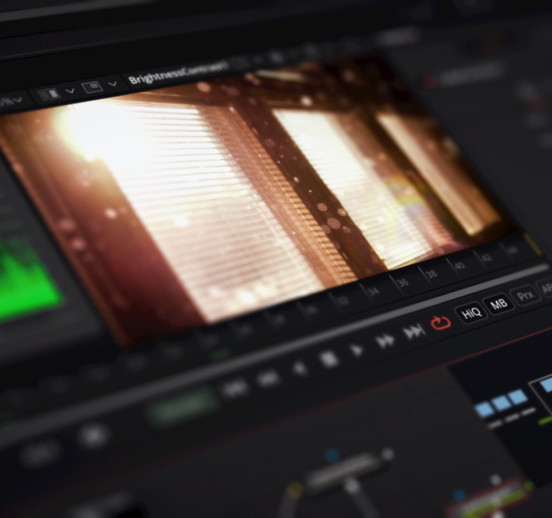Image resolution: width=552 pixels, height=518 pixels.
Task: Toggle the MB motion blur button
Action: pos(498,304)
